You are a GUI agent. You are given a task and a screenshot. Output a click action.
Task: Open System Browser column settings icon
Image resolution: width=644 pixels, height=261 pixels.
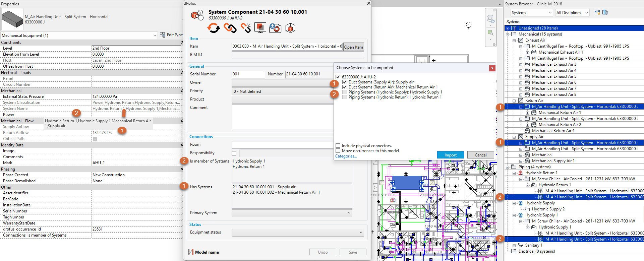[x=605, y=13]
